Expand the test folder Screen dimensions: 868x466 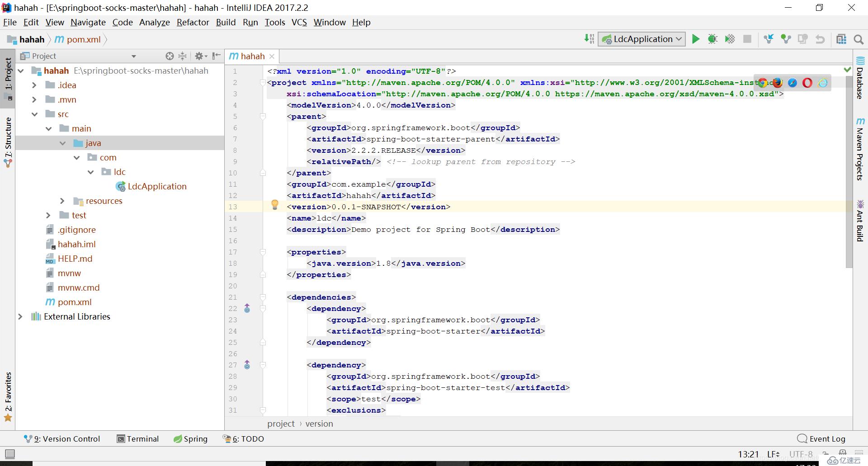coord(48,215)
